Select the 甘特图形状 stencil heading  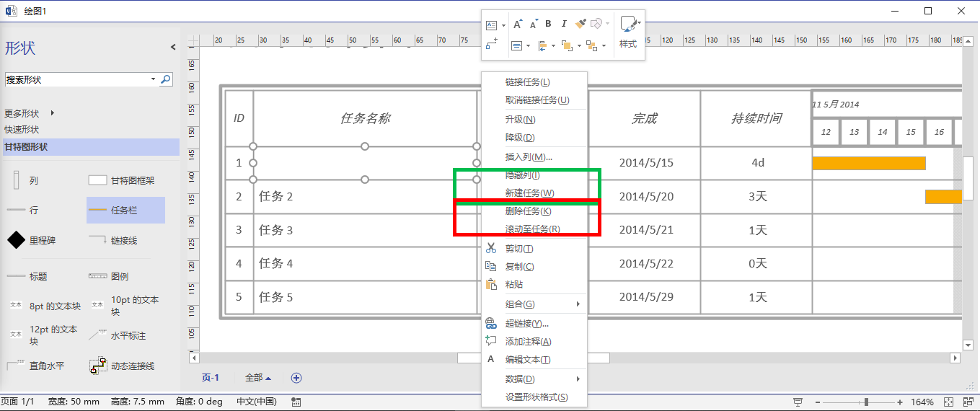pos(89,147)
